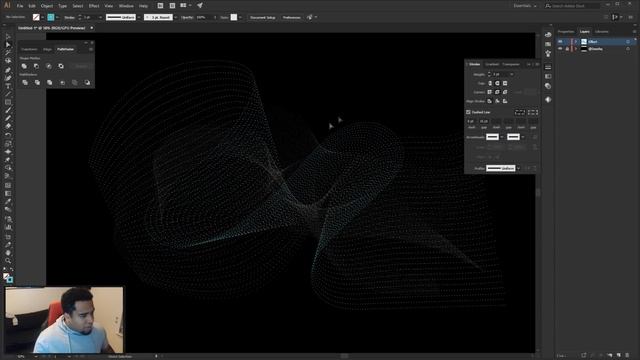Image resolution: width=640 pixels, height=360 pixels.
Task: Click Merge in Pathfinders row
Action: pyautogui.click(x=49, y=82)
